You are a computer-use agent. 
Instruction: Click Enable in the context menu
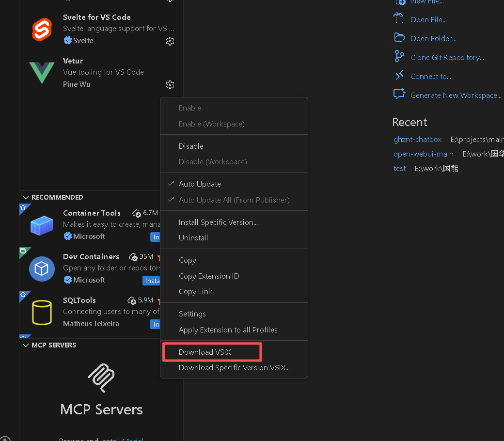point(234,108)
